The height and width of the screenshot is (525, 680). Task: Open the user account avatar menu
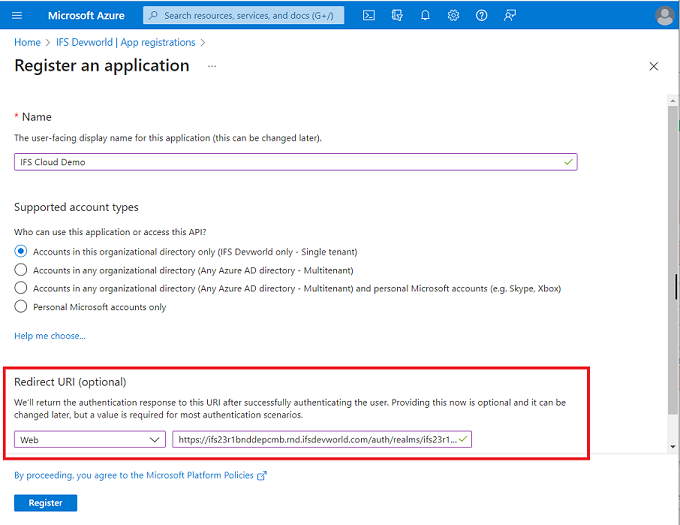click(664, 16)
